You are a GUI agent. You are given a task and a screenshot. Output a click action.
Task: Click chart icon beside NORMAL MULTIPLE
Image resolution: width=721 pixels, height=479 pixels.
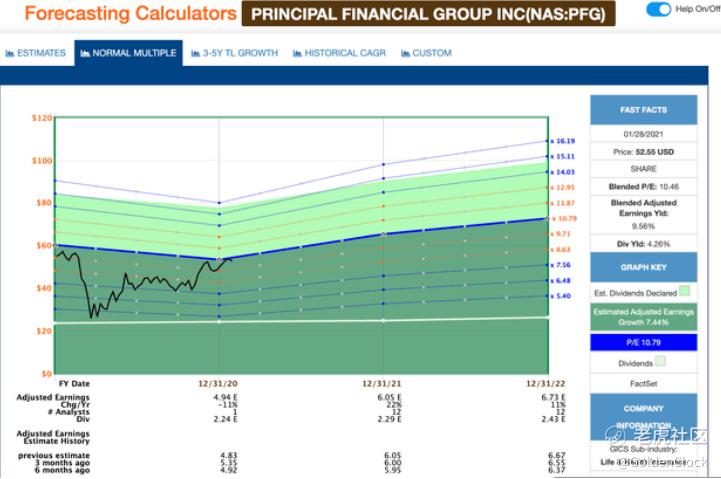point(85,53)
